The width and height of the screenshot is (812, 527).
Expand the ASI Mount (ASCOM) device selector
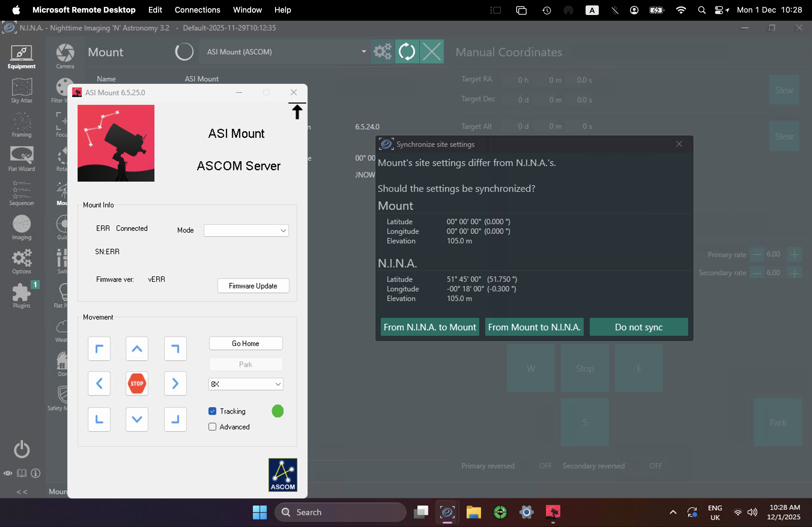(285, 52)
